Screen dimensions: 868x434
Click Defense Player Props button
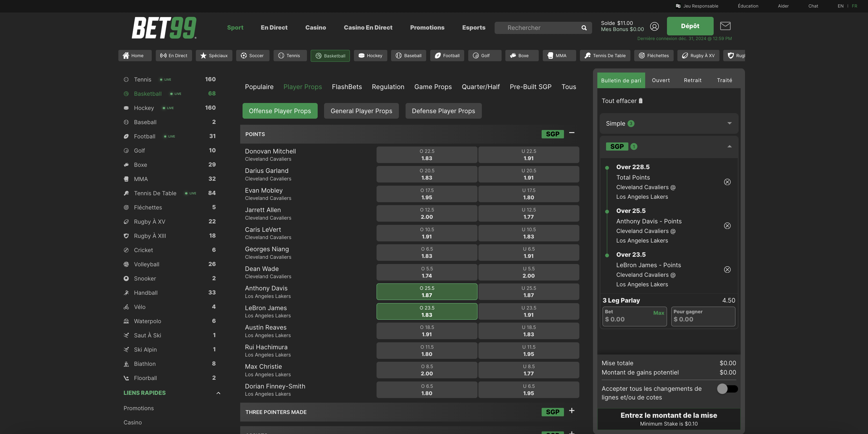pos(444,111)
